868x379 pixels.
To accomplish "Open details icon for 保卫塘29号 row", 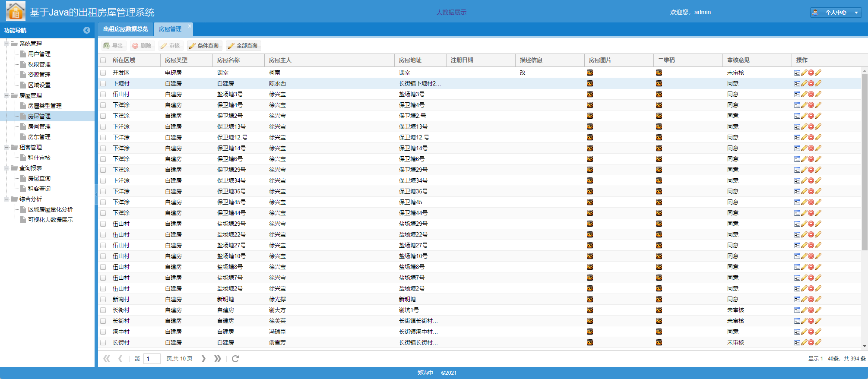I will [x=797, y=170].
